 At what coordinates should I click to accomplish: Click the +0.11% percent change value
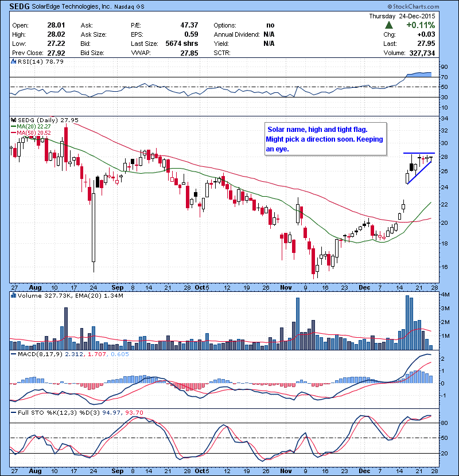pyautogui.click(x=421, y=25)
